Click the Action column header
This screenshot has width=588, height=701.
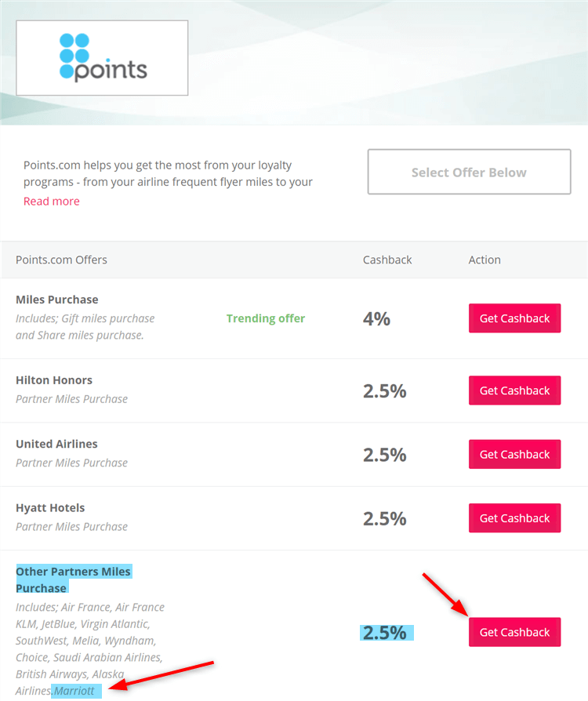point(485,260)
